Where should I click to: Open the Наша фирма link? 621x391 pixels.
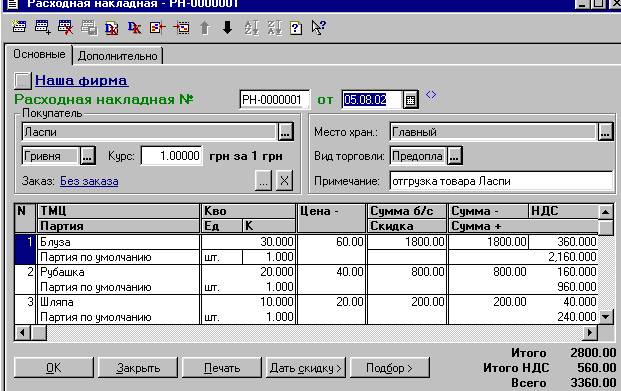[81, 80]
